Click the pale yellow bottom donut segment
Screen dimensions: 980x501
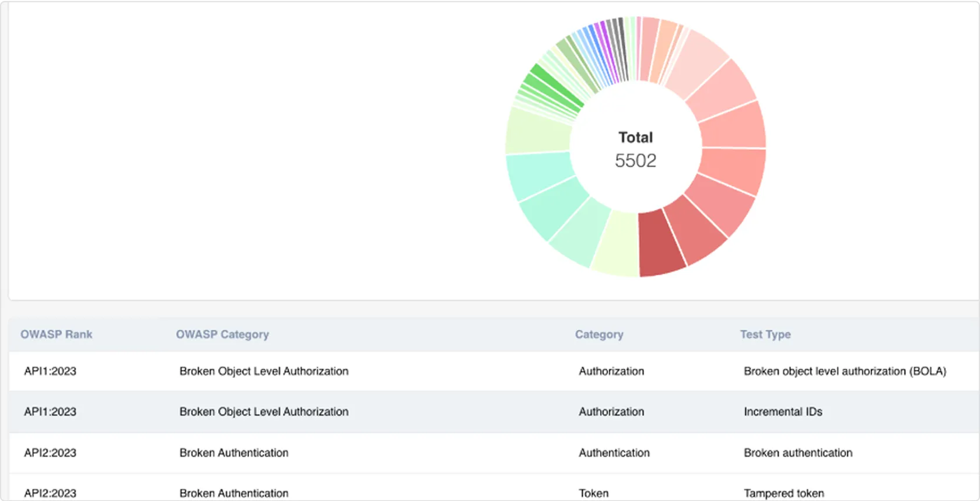(x=616, y=244)
